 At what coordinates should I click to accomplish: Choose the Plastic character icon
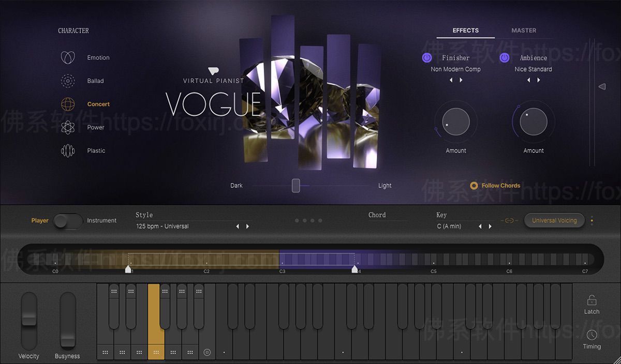point(68,150)
